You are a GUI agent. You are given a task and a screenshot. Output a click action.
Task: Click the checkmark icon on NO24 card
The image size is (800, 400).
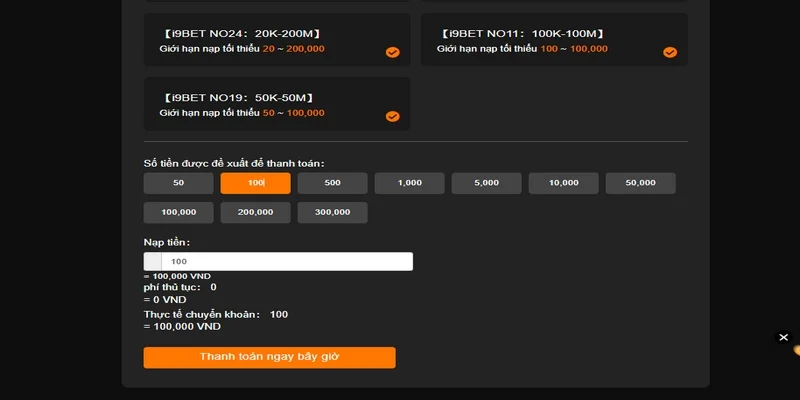392,52
